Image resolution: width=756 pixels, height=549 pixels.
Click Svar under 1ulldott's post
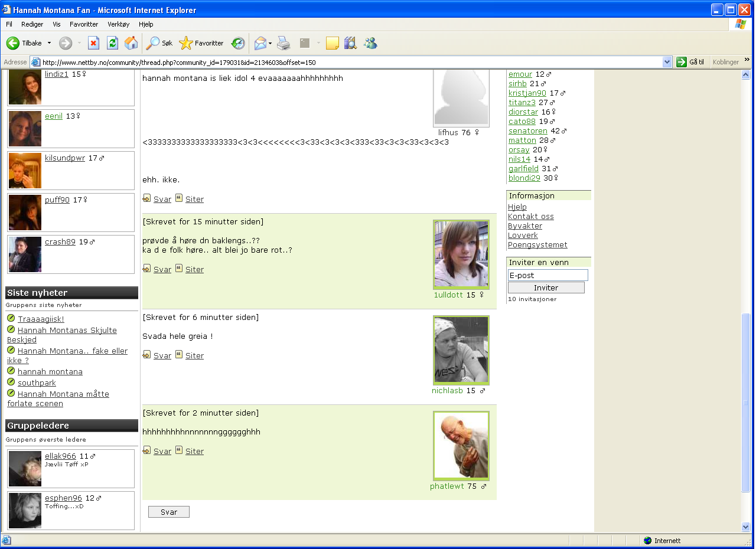point(162,269)
